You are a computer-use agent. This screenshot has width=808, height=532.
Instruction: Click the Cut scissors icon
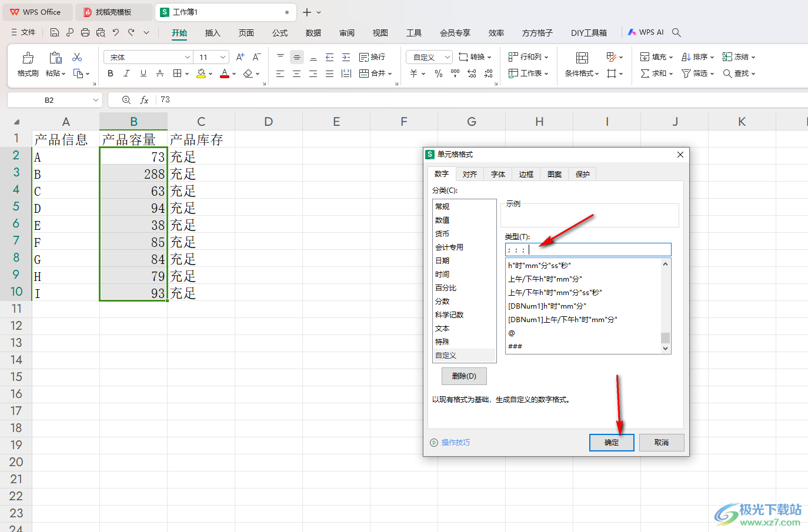click(77, 57)
